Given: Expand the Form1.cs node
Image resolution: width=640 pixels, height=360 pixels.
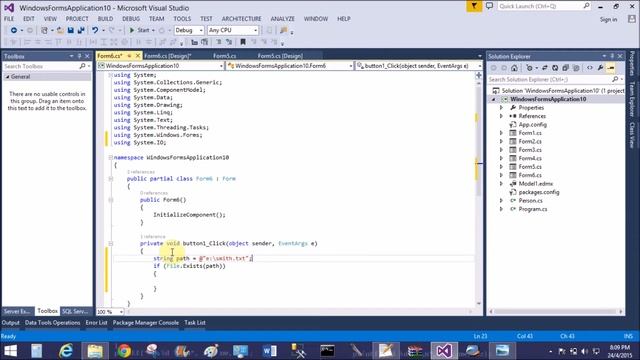Looking at the screenshot, I should (502, 133).
